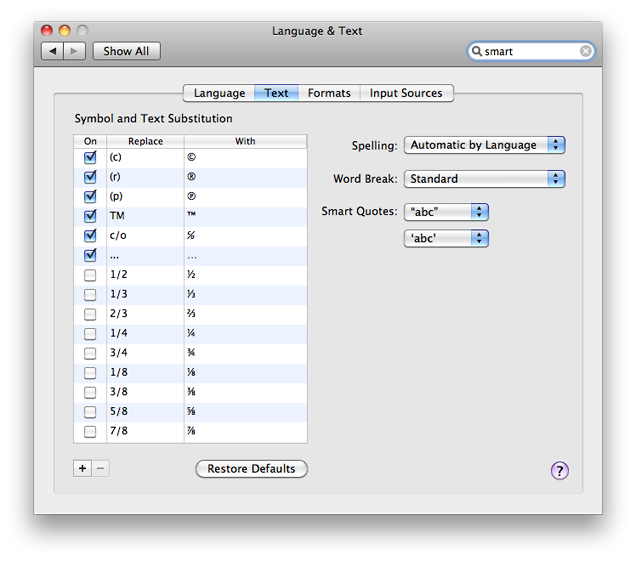Uncheck the (c) copyright substitution
Screen dimensions: 636x561
(90, 157)
